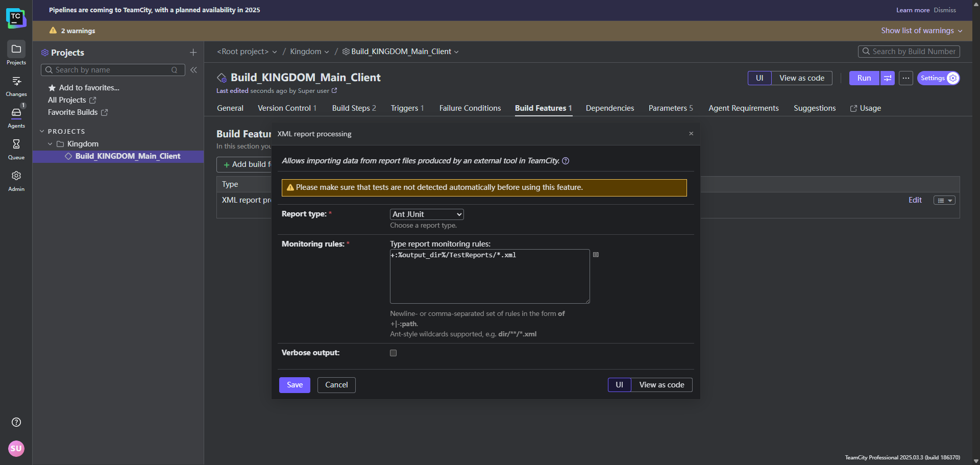The image size is (980, 465).
Task: Click Cancel in the dialog
Action: [x=336, y=385]
